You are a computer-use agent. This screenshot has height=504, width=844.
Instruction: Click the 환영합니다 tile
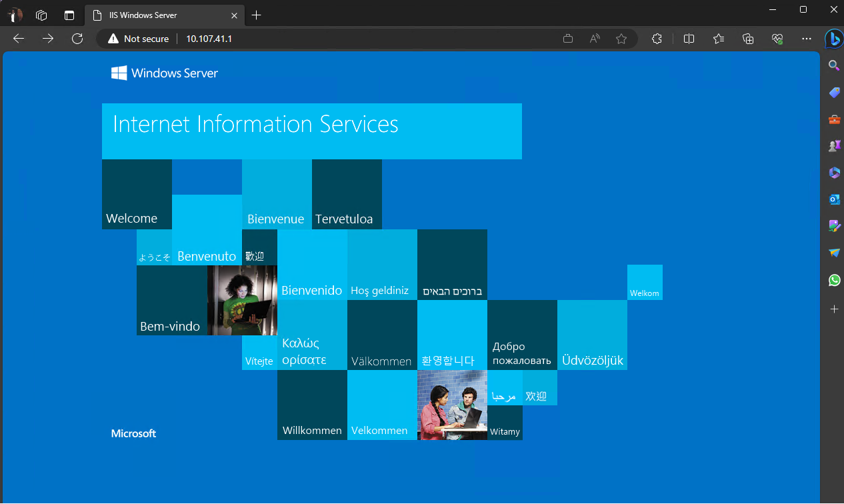coord(452,335)
